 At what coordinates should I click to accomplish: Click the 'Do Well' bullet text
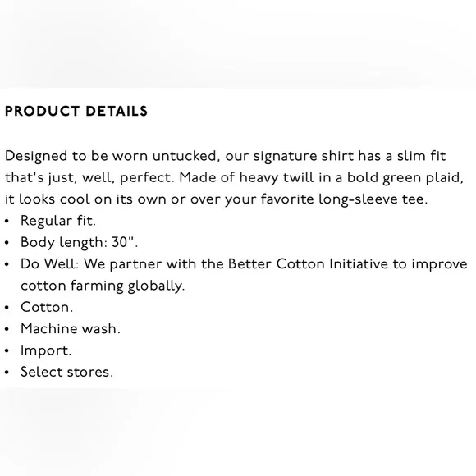point(244,275)
